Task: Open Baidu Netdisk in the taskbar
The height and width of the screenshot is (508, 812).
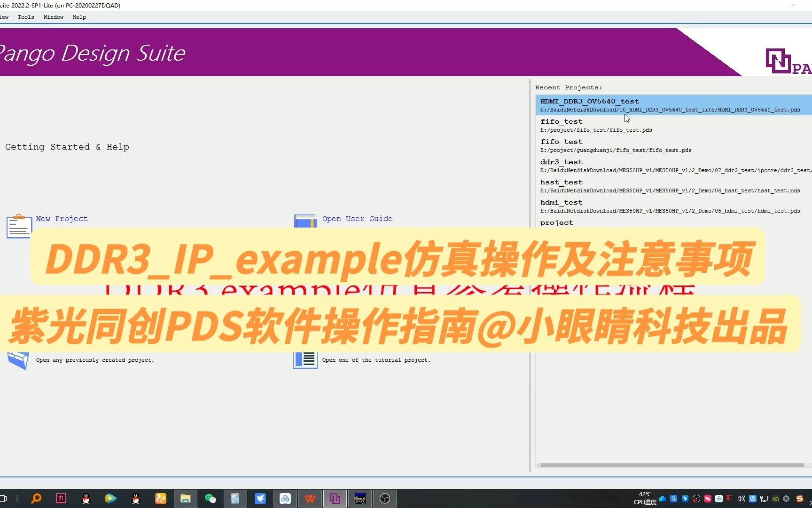Action: point(285,499)
